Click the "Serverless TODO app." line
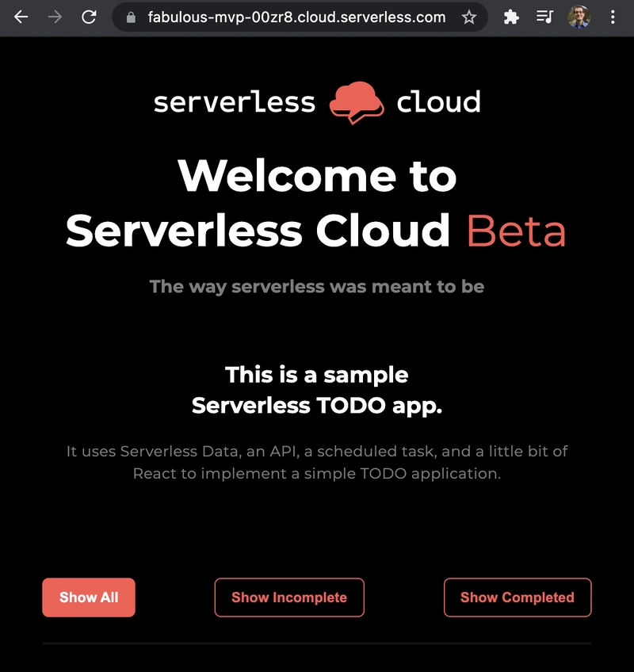634x672 pixels. [317, 406]
